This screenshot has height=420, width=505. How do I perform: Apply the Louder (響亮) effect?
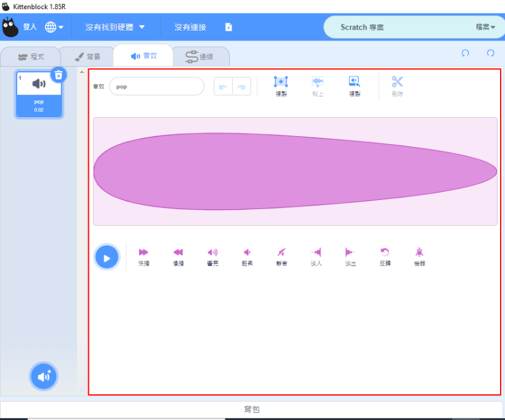pyautogui.click(x=213, y=258)
